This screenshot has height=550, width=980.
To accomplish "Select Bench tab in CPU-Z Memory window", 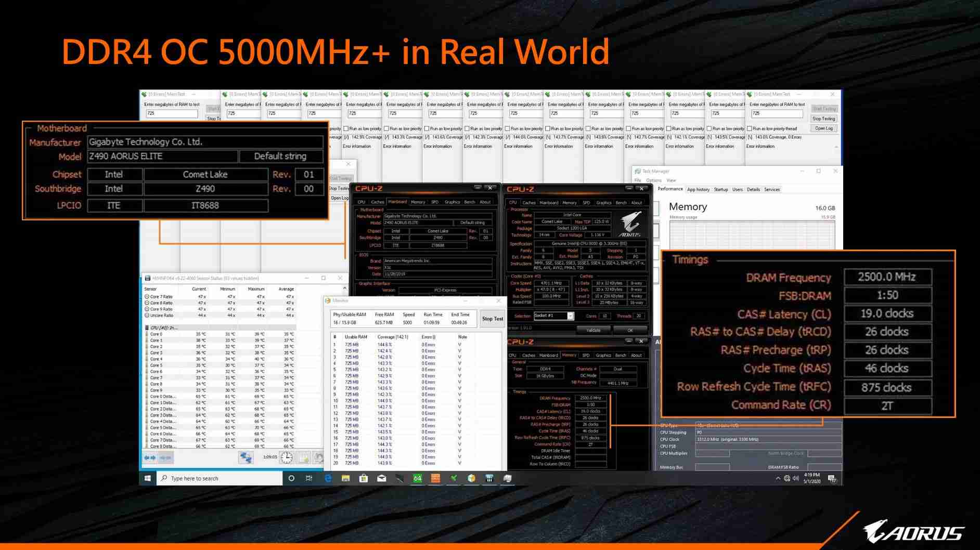I will point(621,356).
